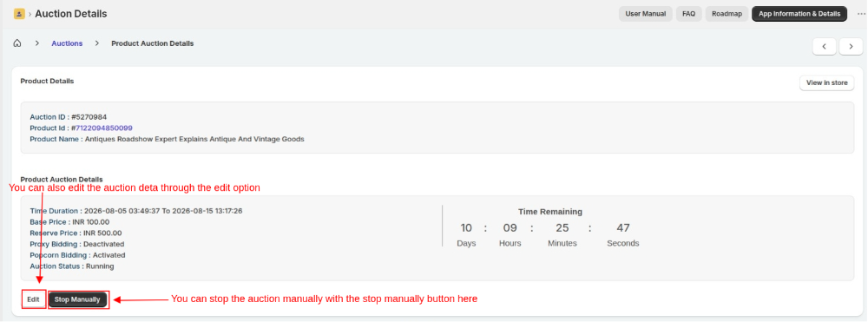
Task: Go to previous auction with left arrow
Action: pos(825,47)
